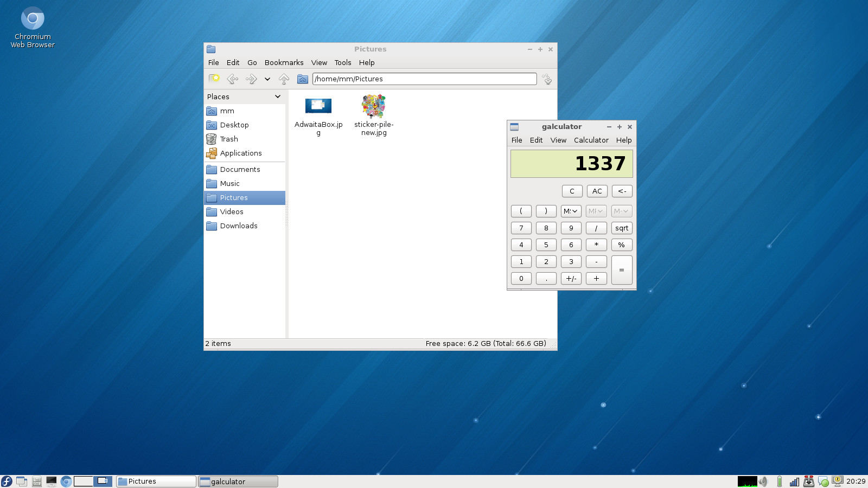Screen dimensions: 868x488
Task: Click the sqrt button
Action: [622, 228]
